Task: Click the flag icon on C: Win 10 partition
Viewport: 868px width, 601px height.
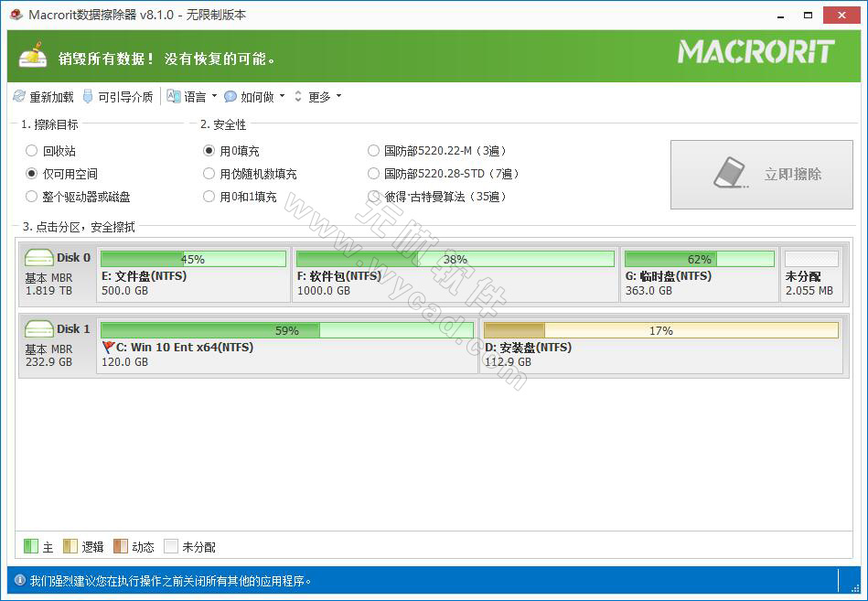Action: click(107, 347)
